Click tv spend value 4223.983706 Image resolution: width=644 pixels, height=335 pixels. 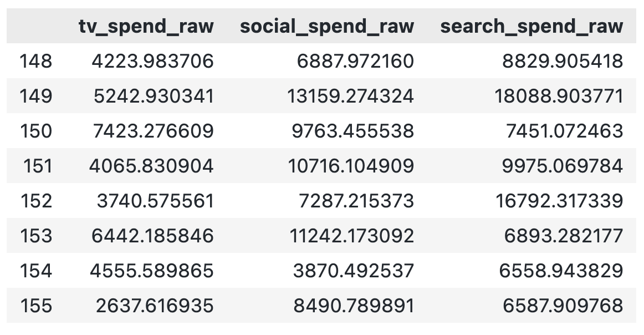(152, 61)
